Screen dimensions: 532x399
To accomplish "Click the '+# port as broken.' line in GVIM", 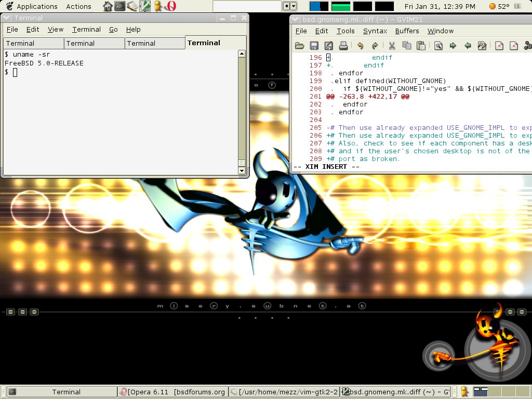I will pyautogui.click(x=363, y=159).
